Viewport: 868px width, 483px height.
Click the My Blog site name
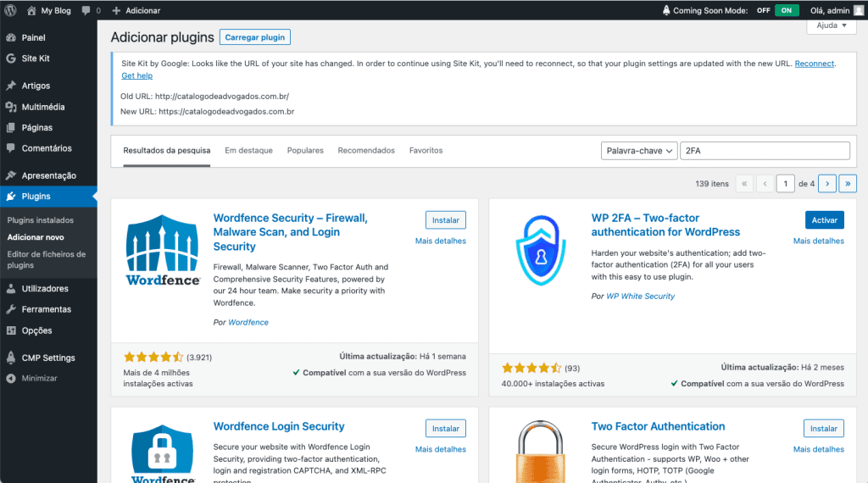[56, 10]
